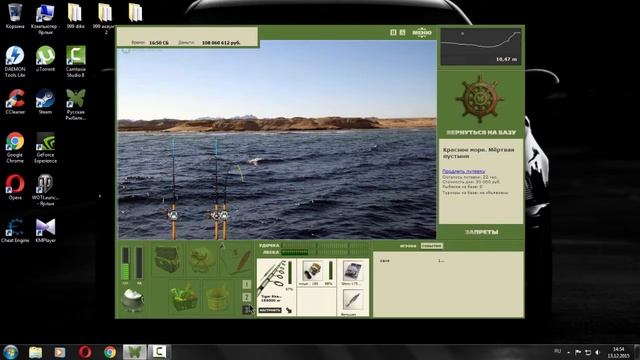Select the WOTLauncher desktop shortcut
Viewport: 640px width, 360px height.
45,190
